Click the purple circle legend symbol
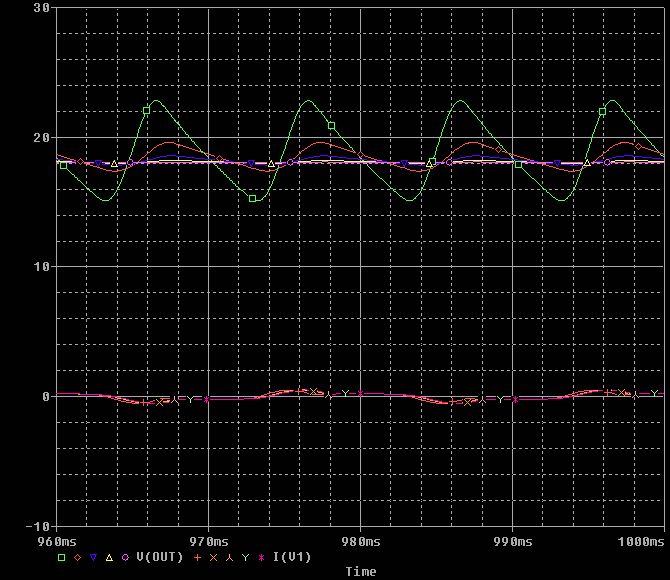This screenshot has width=670, height=580. pos(125,557)
